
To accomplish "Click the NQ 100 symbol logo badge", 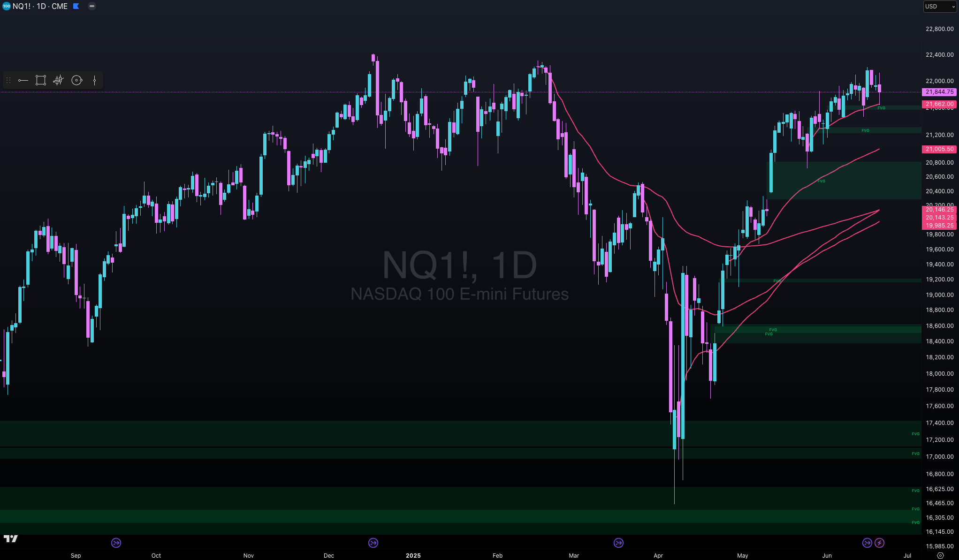I will [x=6, y=6].
